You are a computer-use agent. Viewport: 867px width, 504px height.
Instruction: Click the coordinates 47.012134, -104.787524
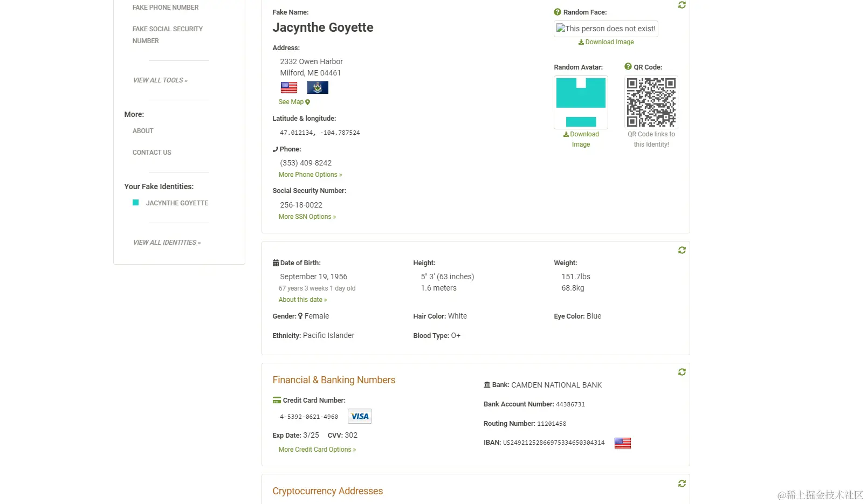click(320, 133)
